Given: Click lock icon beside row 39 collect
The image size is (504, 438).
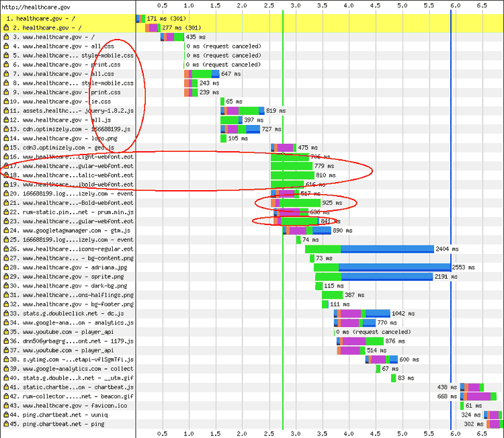Looking at the screenshot, I should pos(6,369).
